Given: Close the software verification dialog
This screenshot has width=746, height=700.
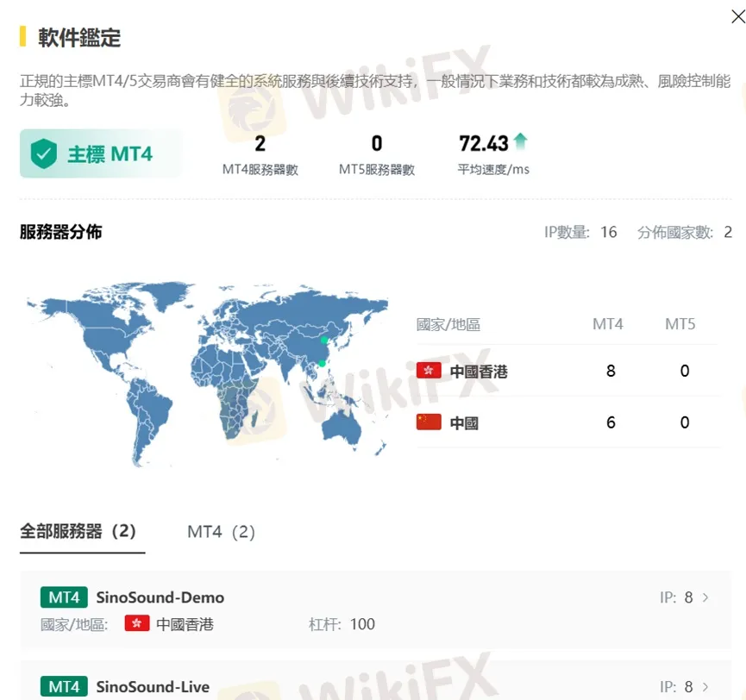Looking at the screenshot, I should (x=738, y=16).
